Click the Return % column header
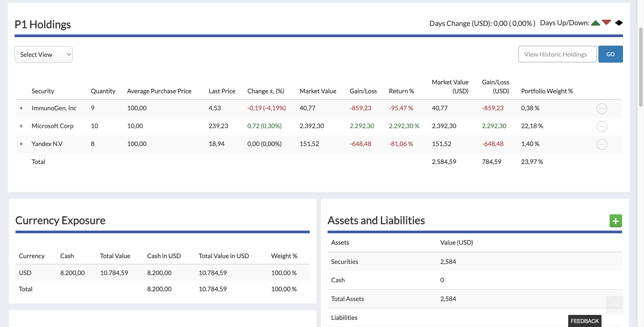The width and height of the screenshot is (644, 327). (401, 91)
